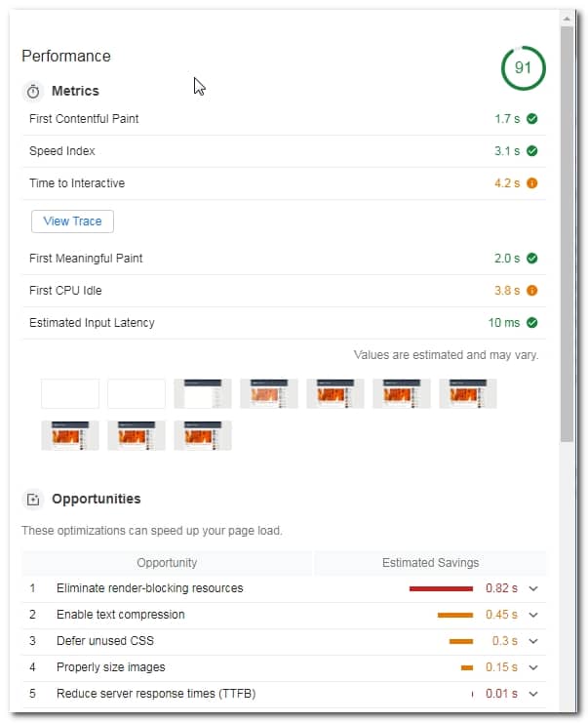Click the green check beside First Meaningful Paint
Image resolution: width=588 pixels, height=723 pixels.
(x=531, y=259)
